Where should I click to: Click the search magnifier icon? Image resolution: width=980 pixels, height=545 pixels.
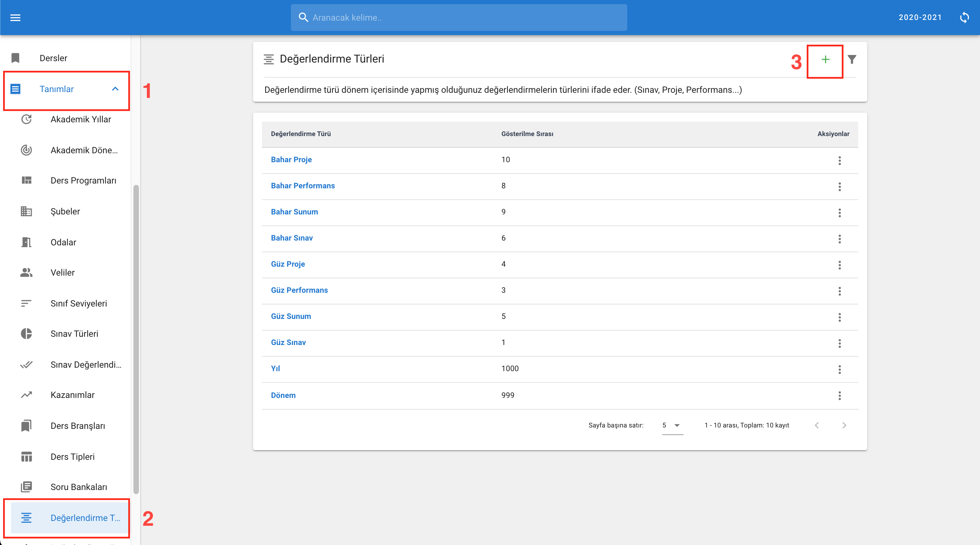coord(303,18)
